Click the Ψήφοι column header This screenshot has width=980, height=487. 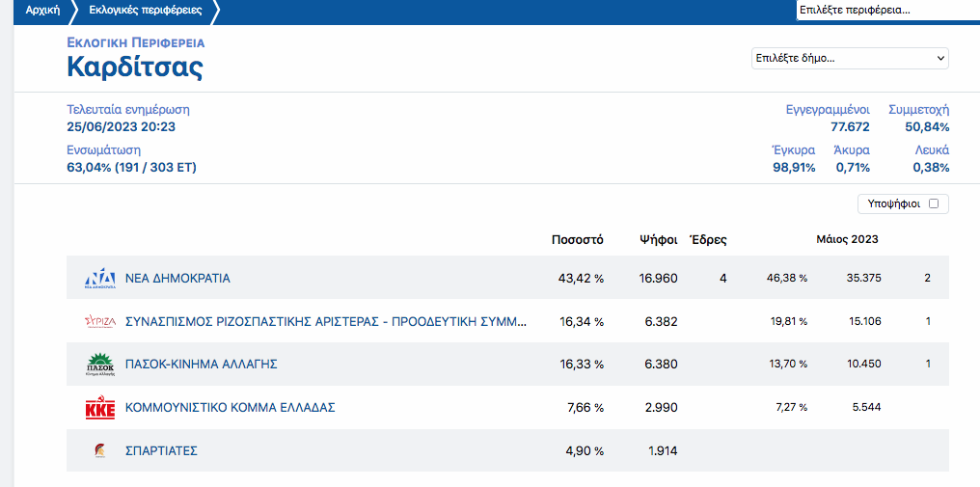coord(658,239)
